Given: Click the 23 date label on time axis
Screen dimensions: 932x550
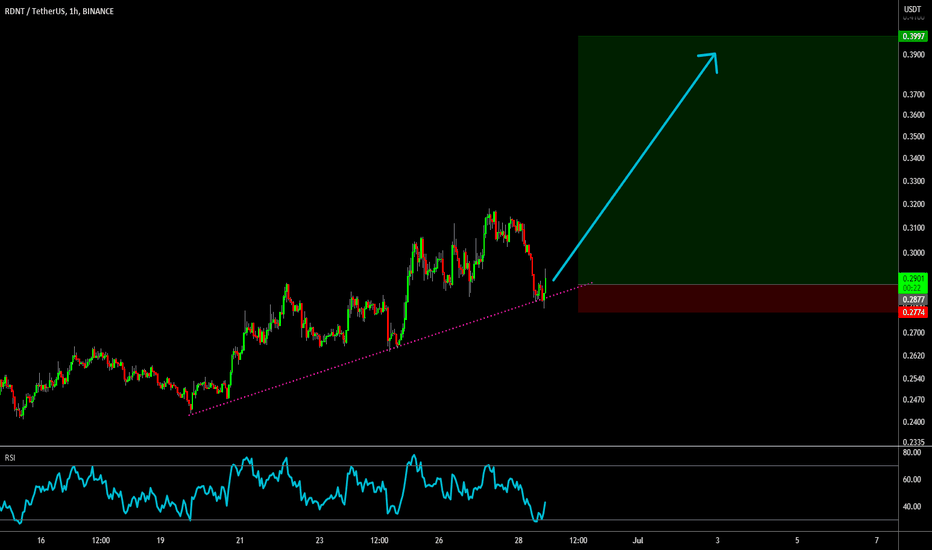Looking at the screenshot, I should pyautogui.click(x=319, y=540).
